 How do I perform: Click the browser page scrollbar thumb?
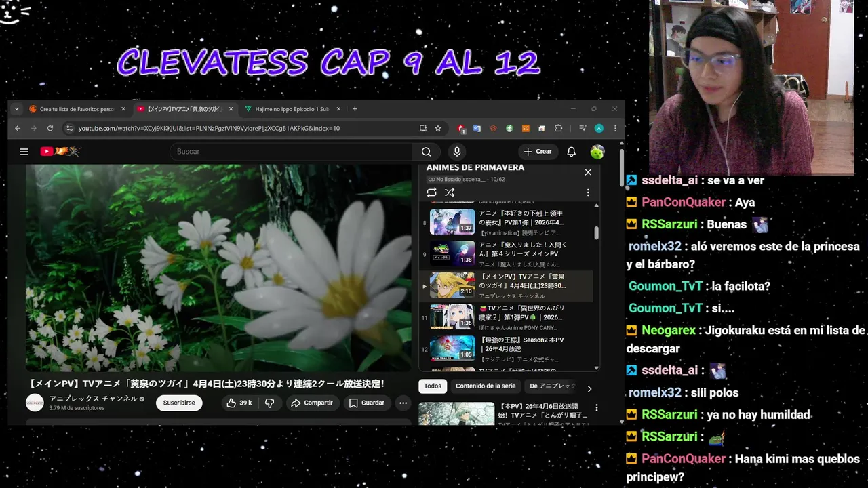tap(621, 168)
